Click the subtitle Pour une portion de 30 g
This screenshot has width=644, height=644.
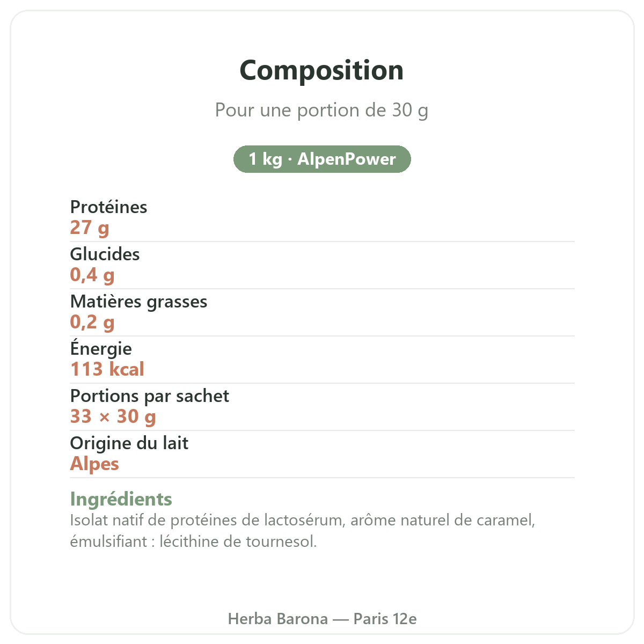(322, 110)
